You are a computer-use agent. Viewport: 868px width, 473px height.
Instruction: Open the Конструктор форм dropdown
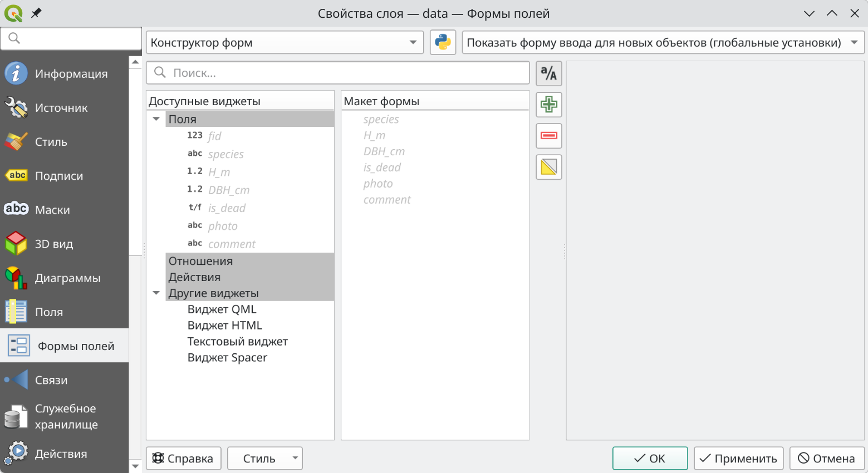point(285,42)
